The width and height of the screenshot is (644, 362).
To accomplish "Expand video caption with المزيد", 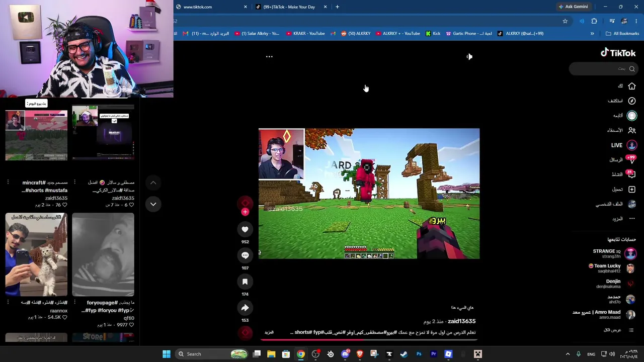I will coord(269,332).
